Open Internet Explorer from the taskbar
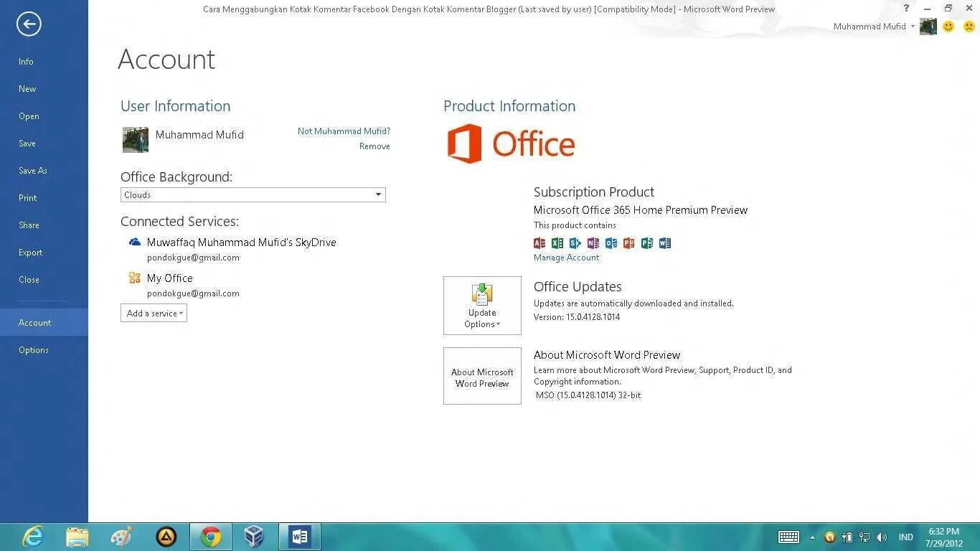 33,537
